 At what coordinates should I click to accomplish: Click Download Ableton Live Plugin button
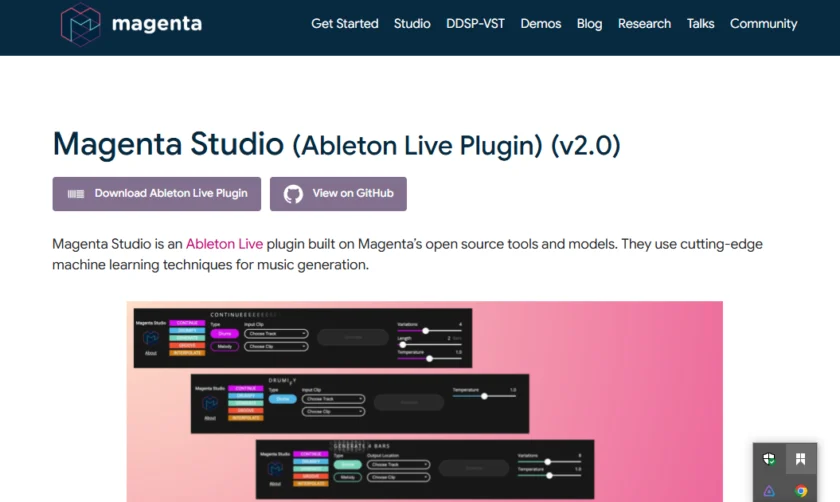point(156,194)
